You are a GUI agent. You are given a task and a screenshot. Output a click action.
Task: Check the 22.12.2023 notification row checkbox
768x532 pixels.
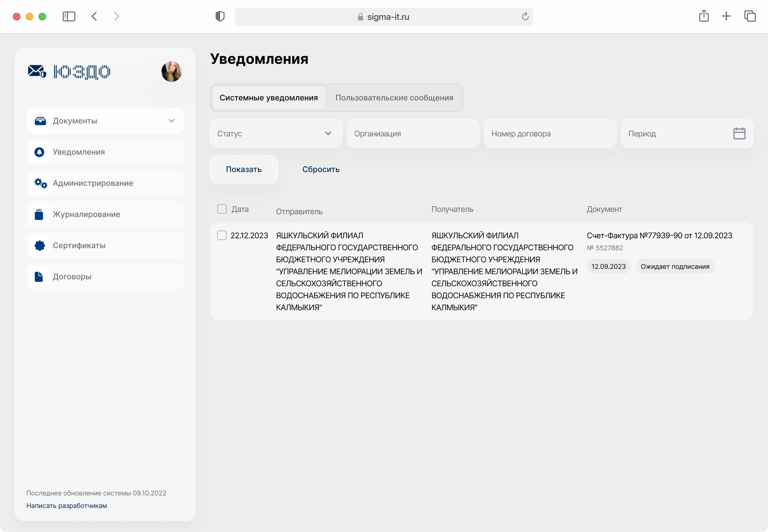(222, 235)
